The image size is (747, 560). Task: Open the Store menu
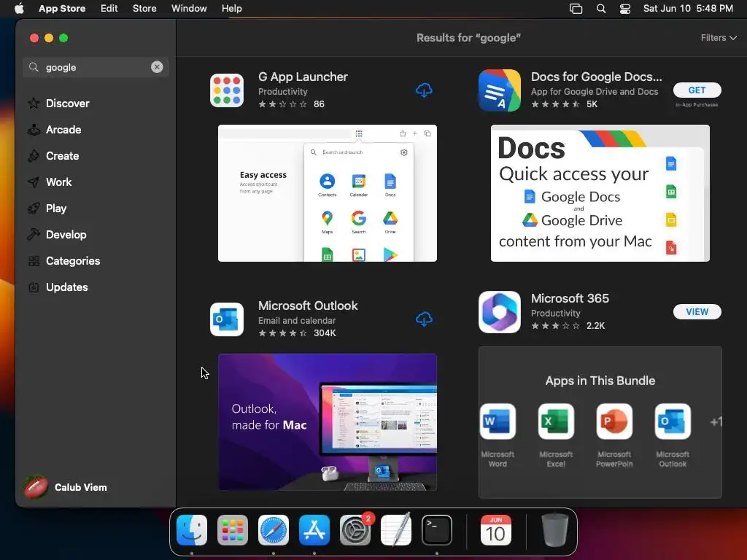144,9
